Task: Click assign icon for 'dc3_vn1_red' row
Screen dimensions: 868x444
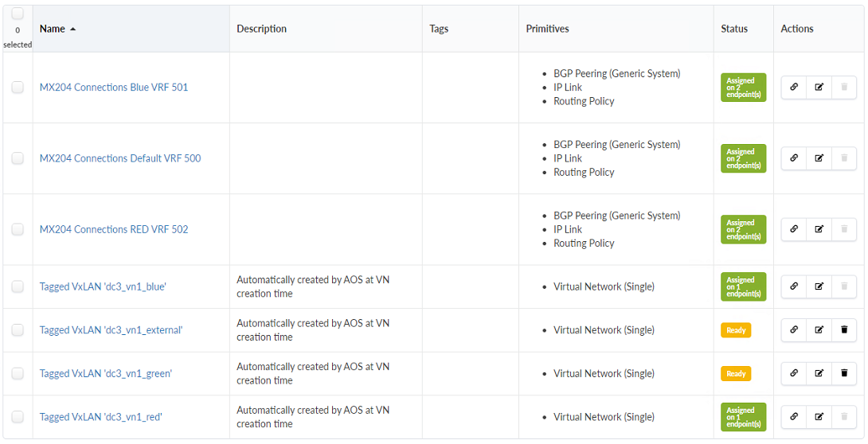Action: click(x=794, y=416)
